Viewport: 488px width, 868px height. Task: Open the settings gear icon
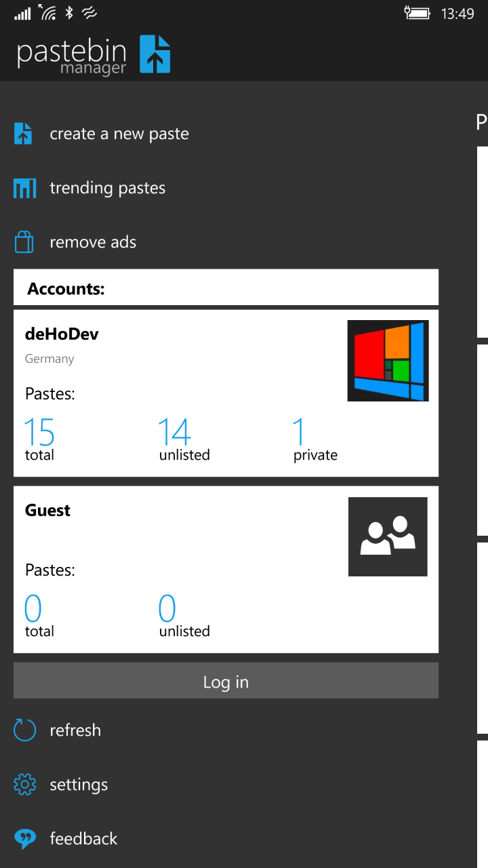pyautogui.click(x=24, y=785)
